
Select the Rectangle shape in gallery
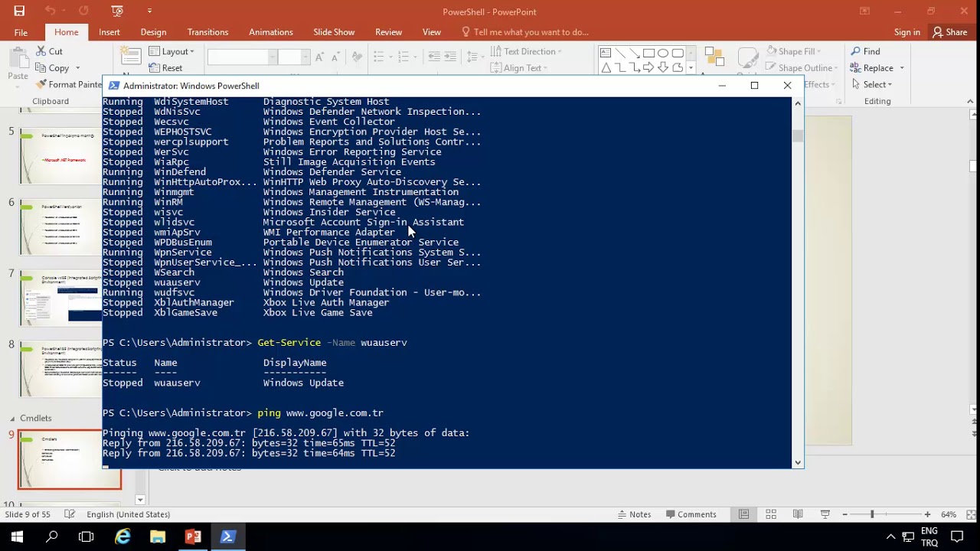(x=649, y=53)
